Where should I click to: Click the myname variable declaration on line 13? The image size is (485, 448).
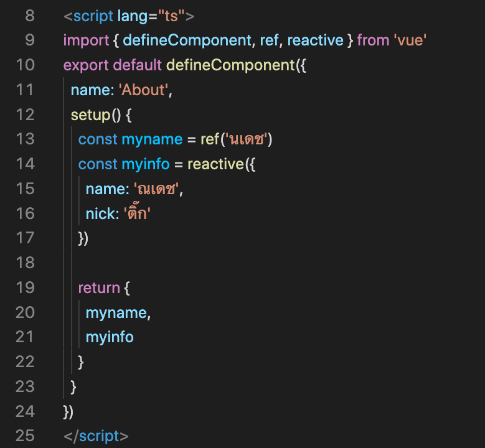tap(152, 140)
